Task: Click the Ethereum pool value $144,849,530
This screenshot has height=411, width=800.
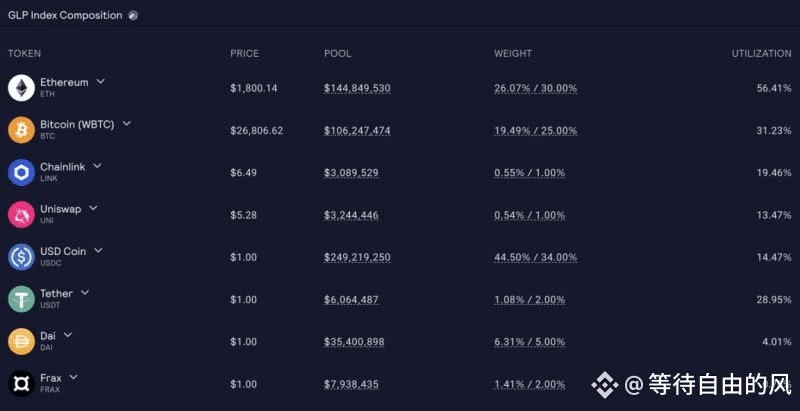Action: pyautogui.click(x=357, y=89)
